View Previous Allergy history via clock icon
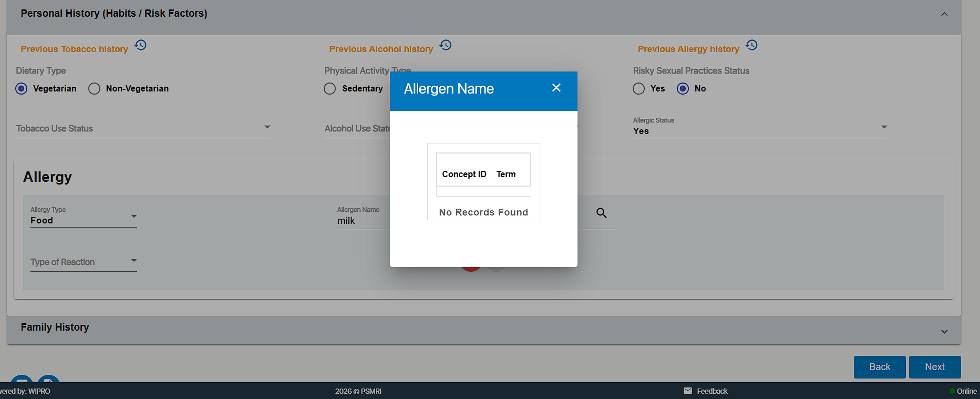Image resolution: width=980 pixels, height=399 pixels. tap(751, 45)
